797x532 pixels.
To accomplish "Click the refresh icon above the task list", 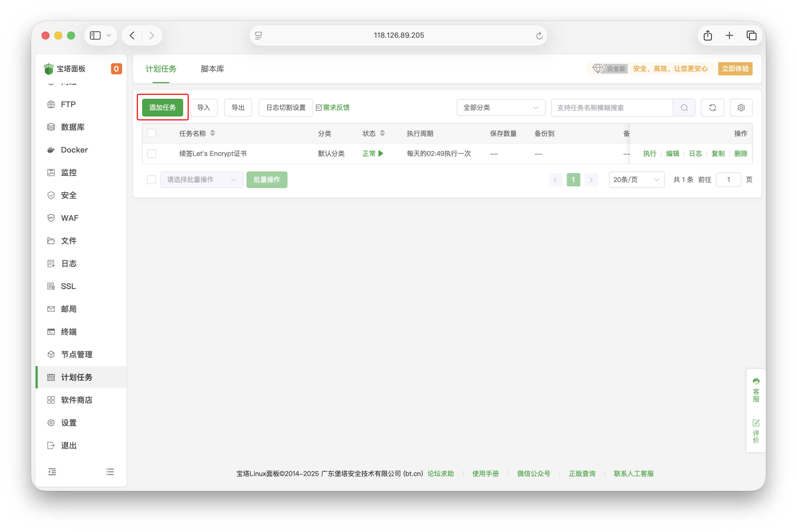I will (x=713, y=108).
